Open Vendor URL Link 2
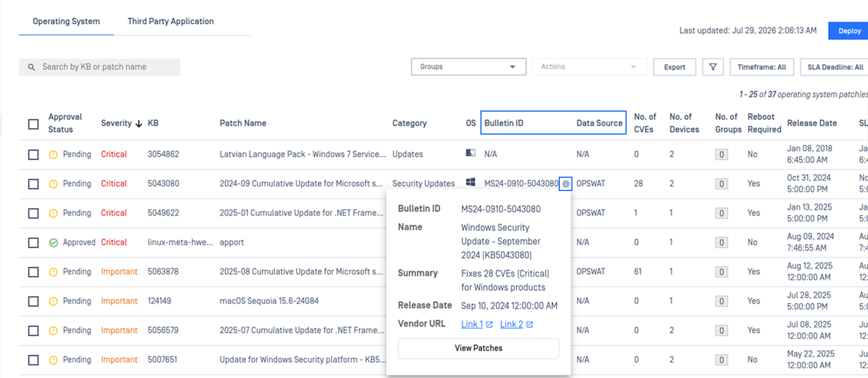The image size is (868, 378). tap(511, 324)
